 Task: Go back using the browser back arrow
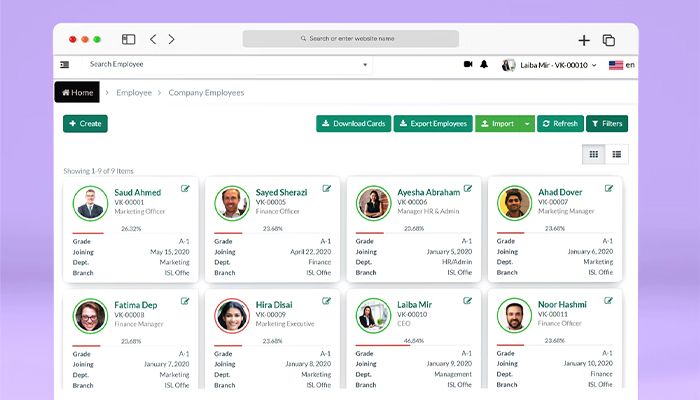point(153,39)
